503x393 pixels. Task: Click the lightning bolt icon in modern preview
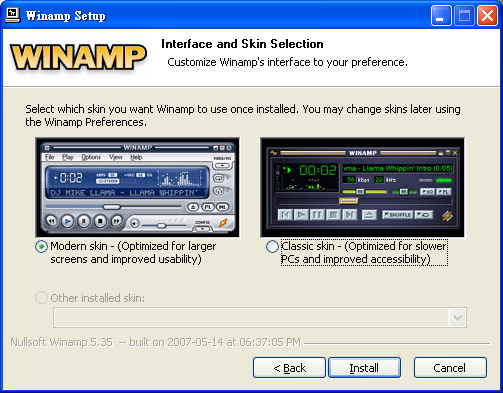coord(223,223)
